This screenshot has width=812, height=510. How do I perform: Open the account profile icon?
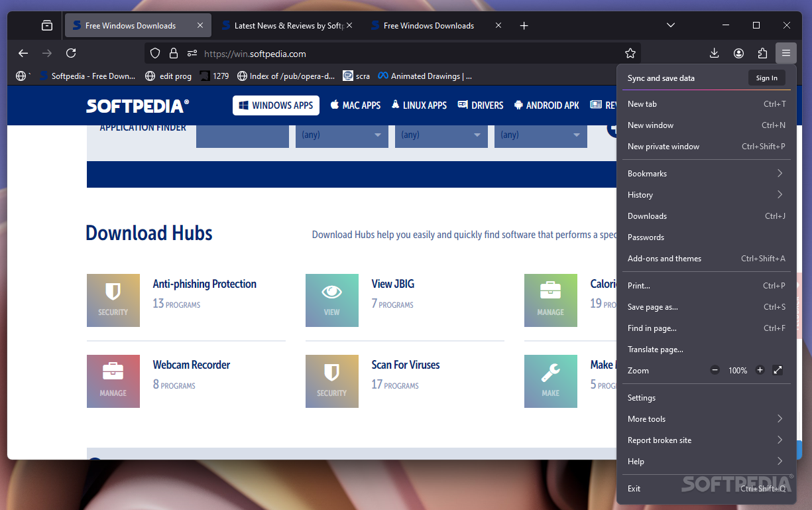(738, 53)
